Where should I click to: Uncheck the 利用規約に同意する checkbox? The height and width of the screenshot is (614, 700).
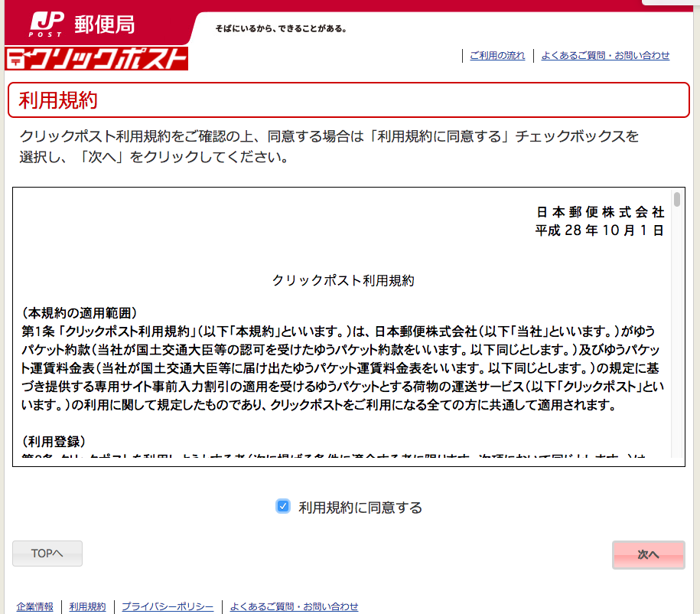click(x=282, y=506)
